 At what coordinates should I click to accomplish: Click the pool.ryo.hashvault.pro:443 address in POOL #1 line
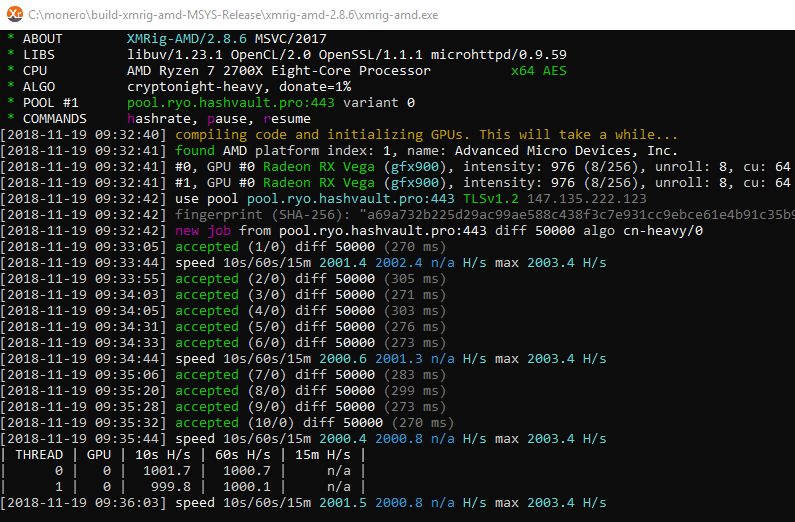[x=231, y=103]
